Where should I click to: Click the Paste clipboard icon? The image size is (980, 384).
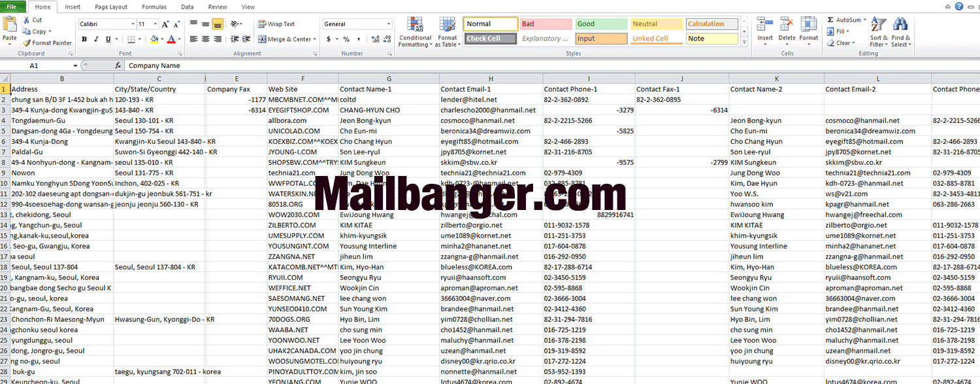pyautogui.click(x=10, y=25)
